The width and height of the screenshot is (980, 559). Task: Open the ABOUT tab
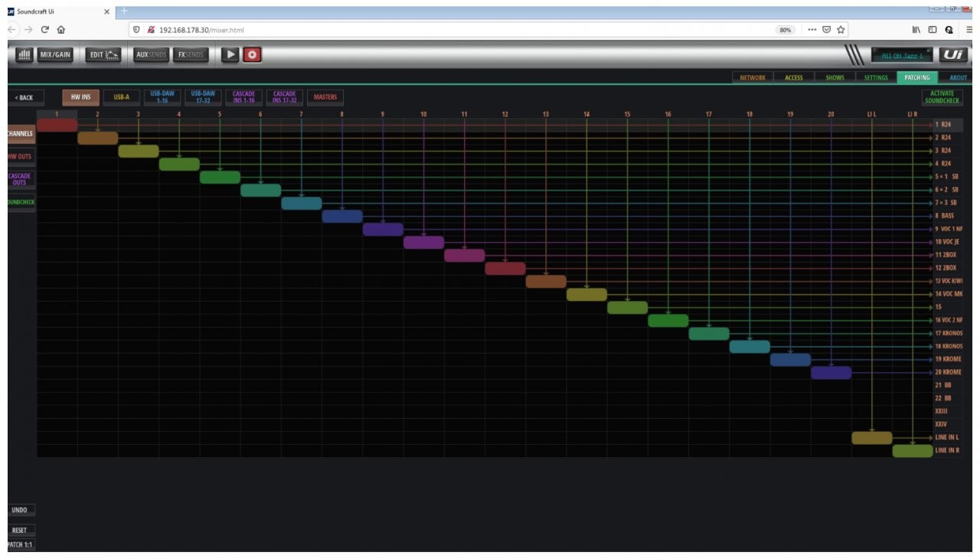[958, 77]
